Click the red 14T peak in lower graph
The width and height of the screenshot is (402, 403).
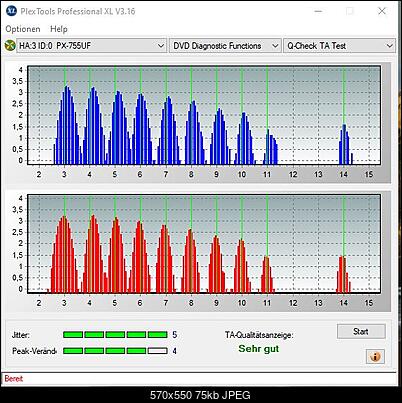point(343,274)
